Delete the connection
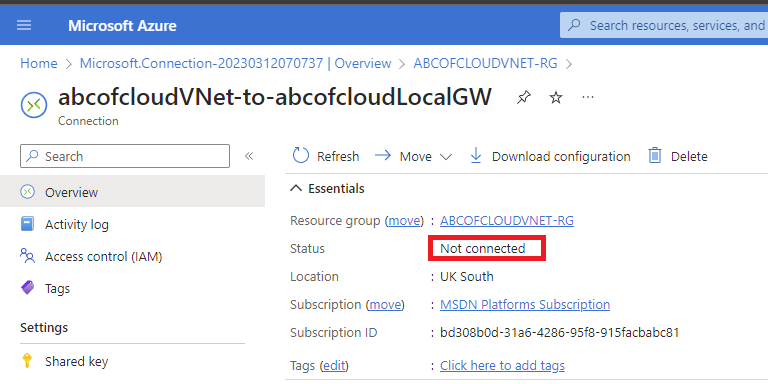 coord(678,156)
